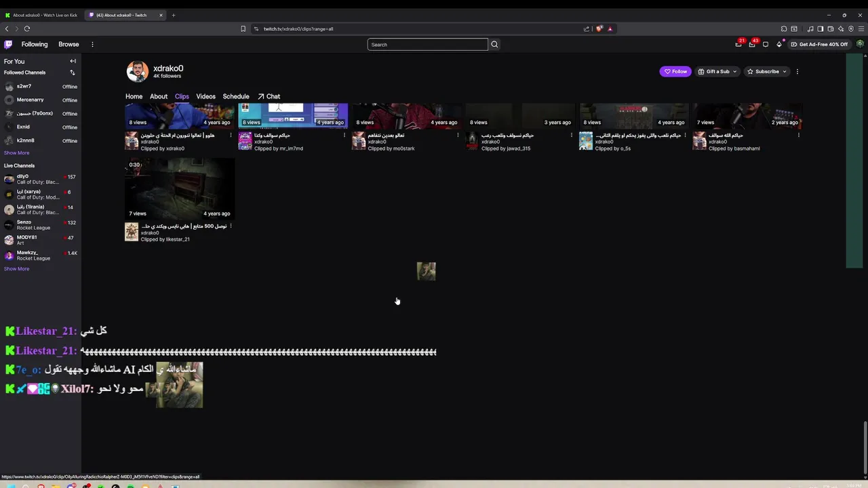Open the Twitch more options dots menu
This screenshot has width=868, height=488.
click(92, 44)
